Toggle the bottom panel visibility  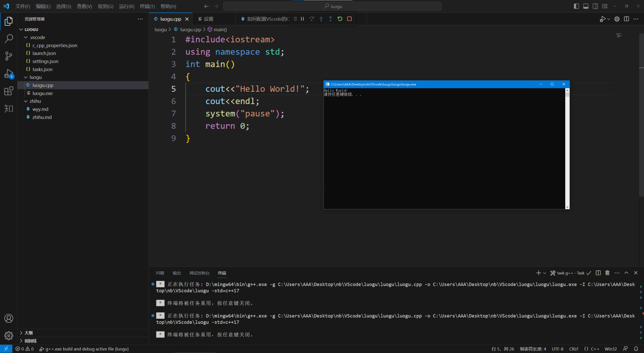(x=586, y=6)
